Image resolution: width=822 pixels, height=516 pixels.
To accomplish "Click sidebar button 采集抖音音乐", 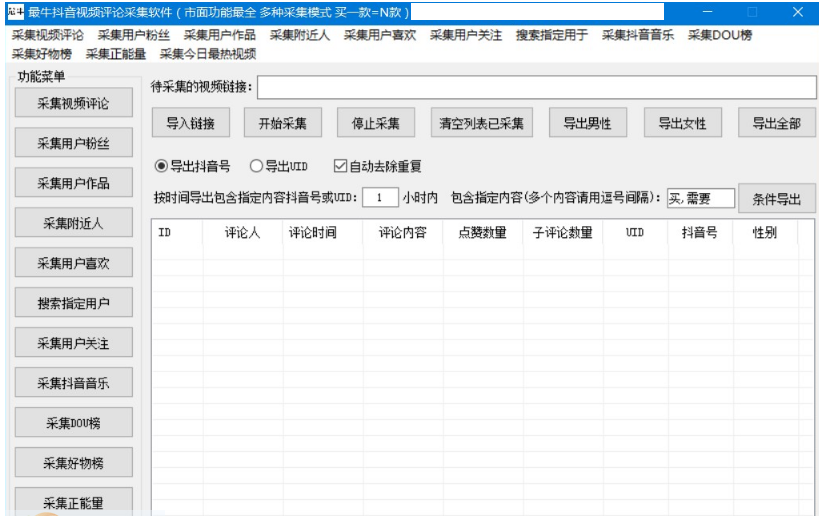I will pyautogui.click(x=73, y=382).
